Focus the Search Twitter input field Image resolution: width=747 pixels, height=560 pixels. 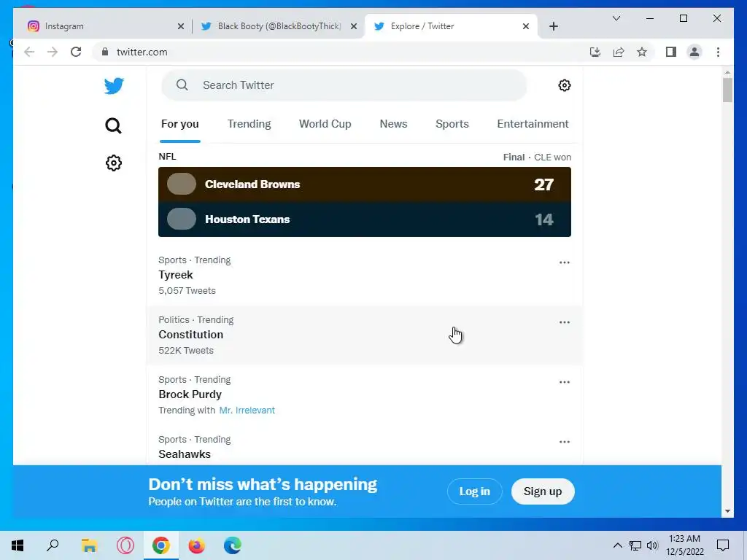[x=344, y=85]
